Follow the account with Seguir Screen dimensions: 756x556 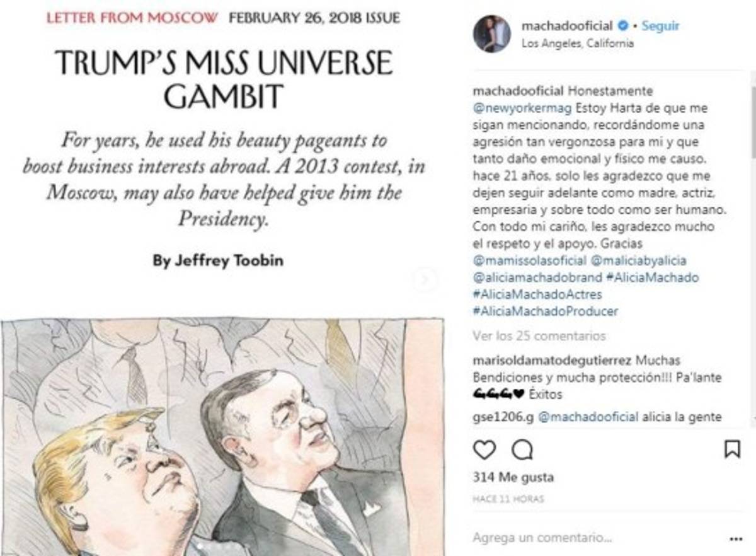pyautogui.click(x=660, y=26)
